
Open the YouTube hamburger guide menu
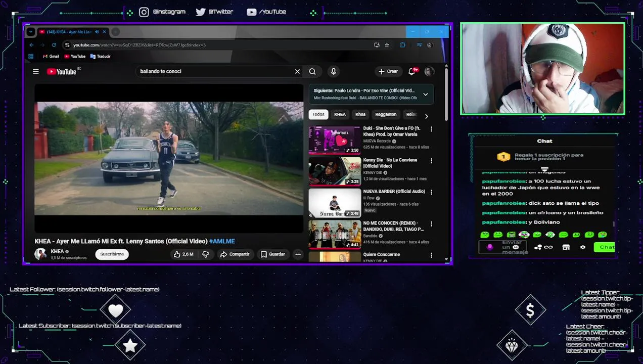coord(36,72)
